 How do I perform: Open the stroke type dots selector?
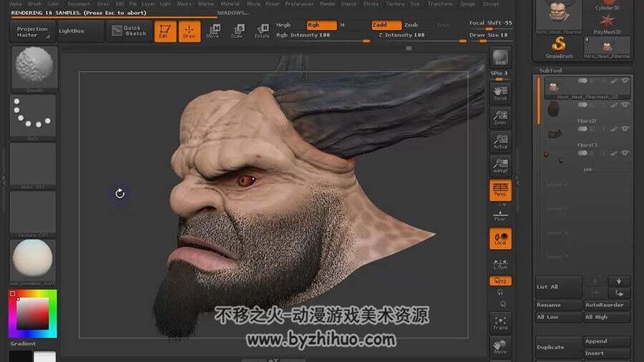click(33, 117)
